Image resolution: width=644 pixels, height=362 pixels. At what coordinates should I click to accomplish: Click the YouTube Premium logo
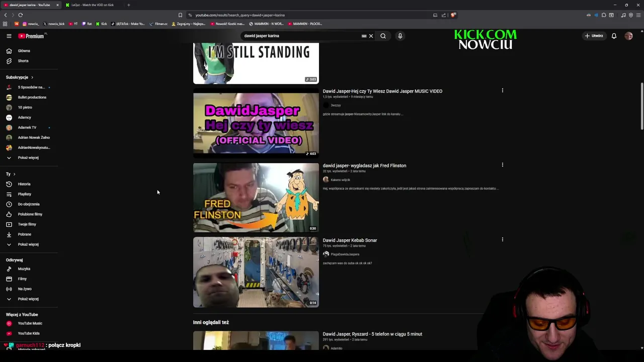tap(32, 36)
